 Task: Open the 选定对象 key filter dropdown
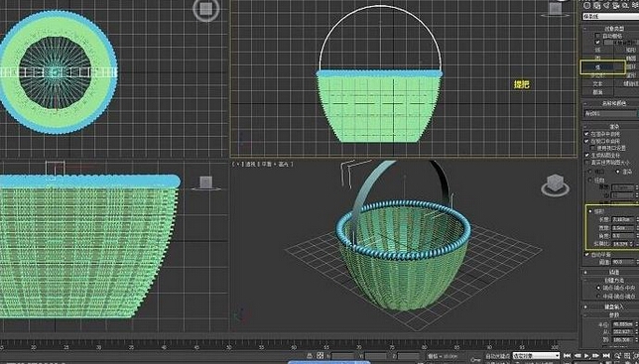point(536,356)
